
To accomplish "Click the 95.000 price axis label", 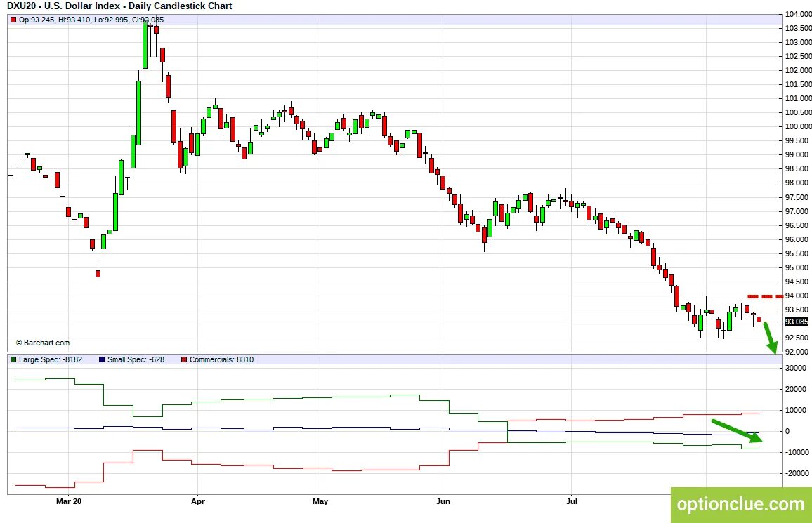I will (x=799, y=267).
